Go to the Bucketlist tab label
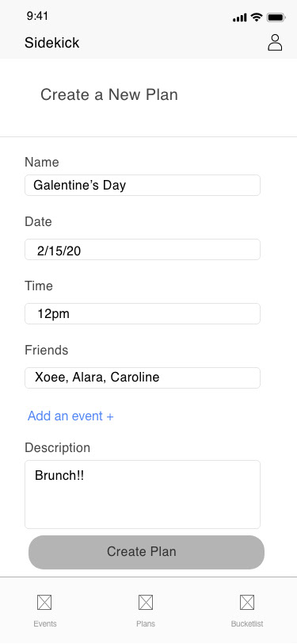297x644 pixels. click(x=247, y=623)
